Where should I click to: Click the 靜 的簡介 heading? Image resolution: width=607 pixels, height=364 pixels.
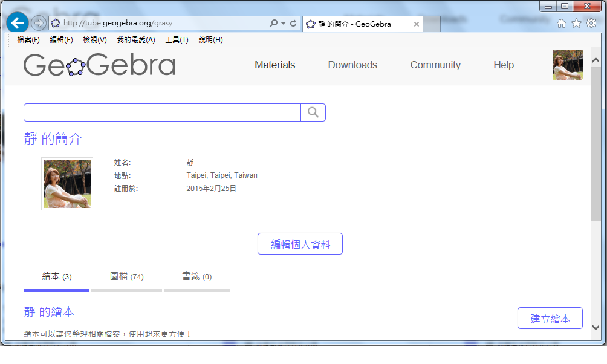[53, 138]
